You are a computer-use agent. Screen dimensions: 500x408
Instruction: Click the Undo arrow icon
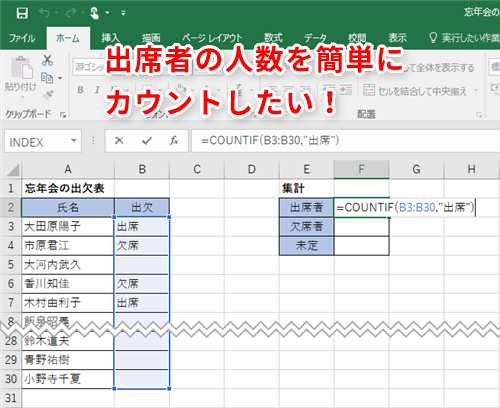[x=44, y=13]
